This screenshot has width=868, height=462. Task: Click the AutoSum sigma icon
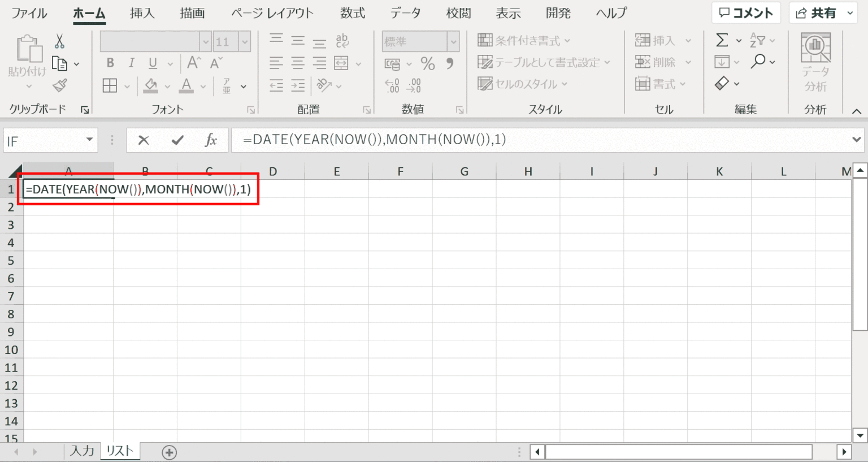click(722, 40)
